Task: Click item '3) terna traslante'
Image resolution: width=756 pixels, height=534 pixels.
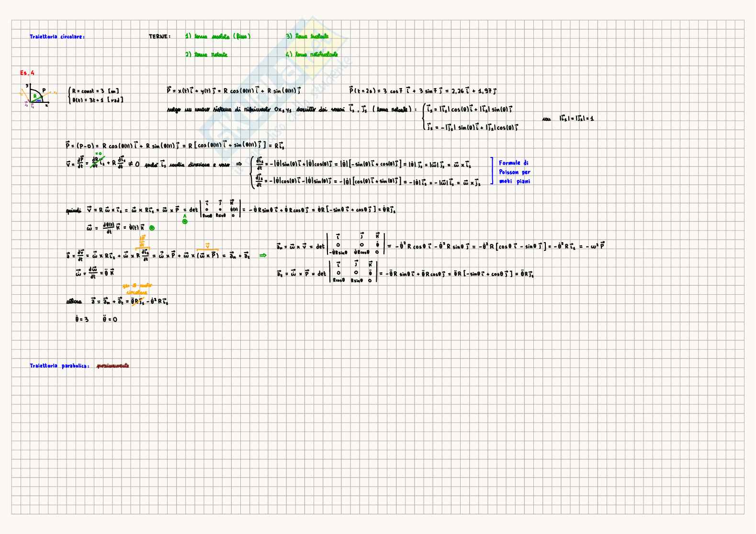Action: 307,36
